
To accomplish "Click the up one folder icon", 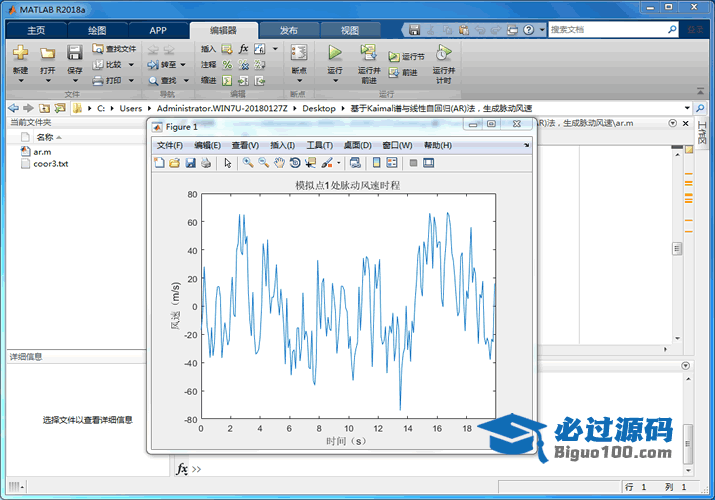I will click(x=44, y=108).
